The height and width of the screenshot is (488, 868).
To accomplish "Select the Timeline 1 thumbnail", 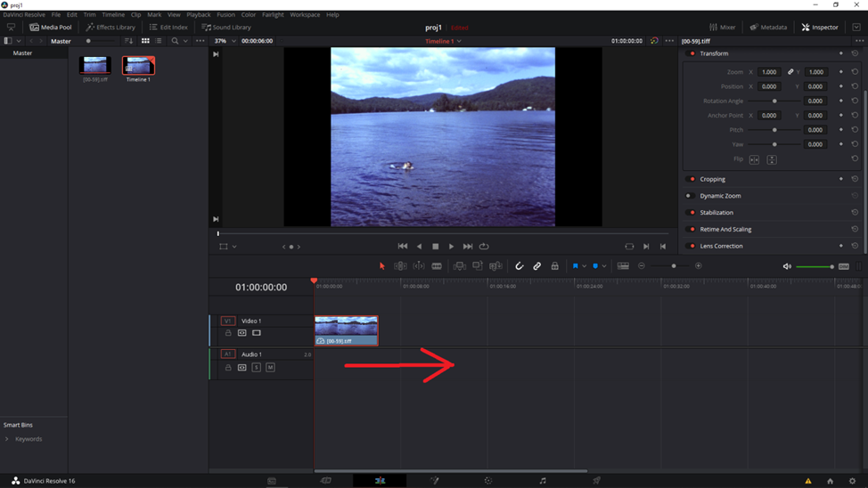I will coord(138,65).
